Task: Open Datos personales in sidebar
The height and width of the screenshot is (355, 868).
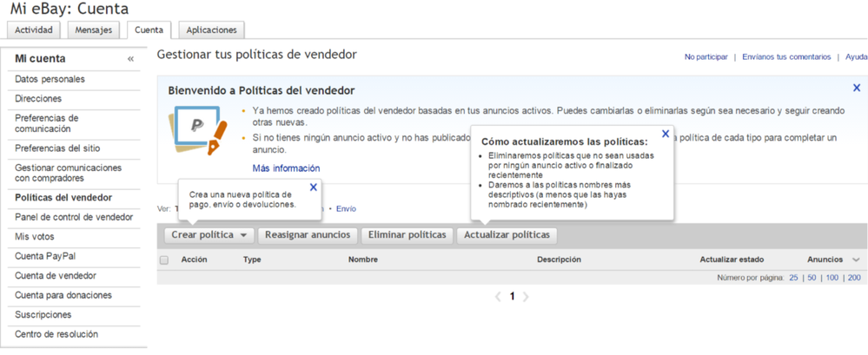Action: [x=50, y=79]
